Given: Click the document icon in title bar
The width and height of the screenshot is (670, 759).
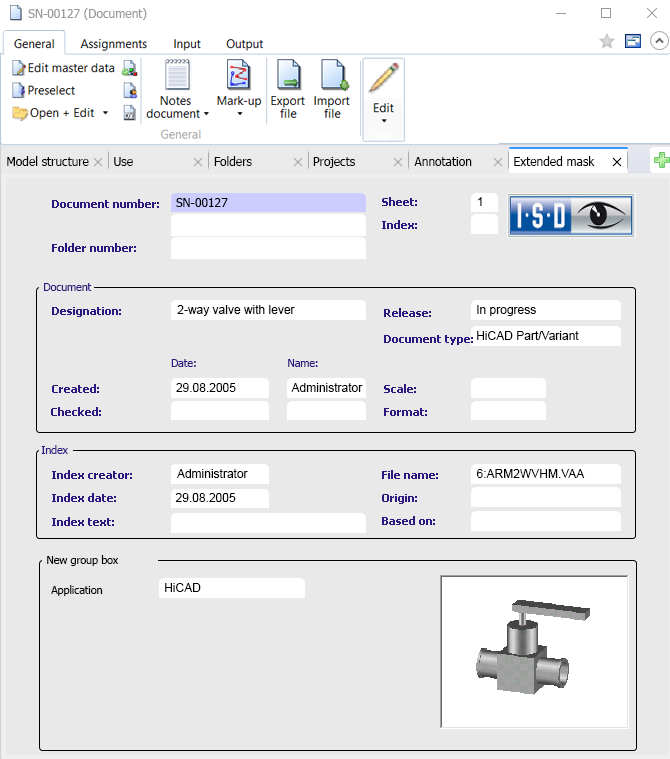Looking at the screenshot, I should (16, 13).
